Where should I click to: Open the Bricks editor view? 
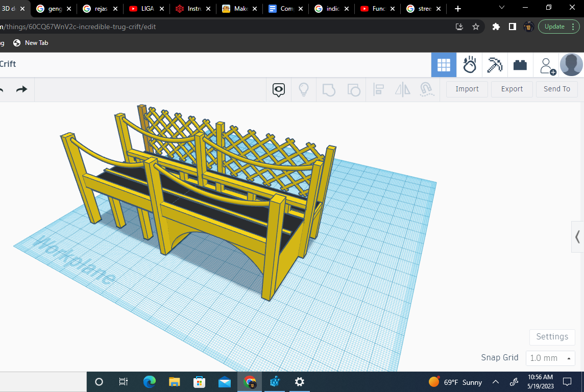coord(520,65)
